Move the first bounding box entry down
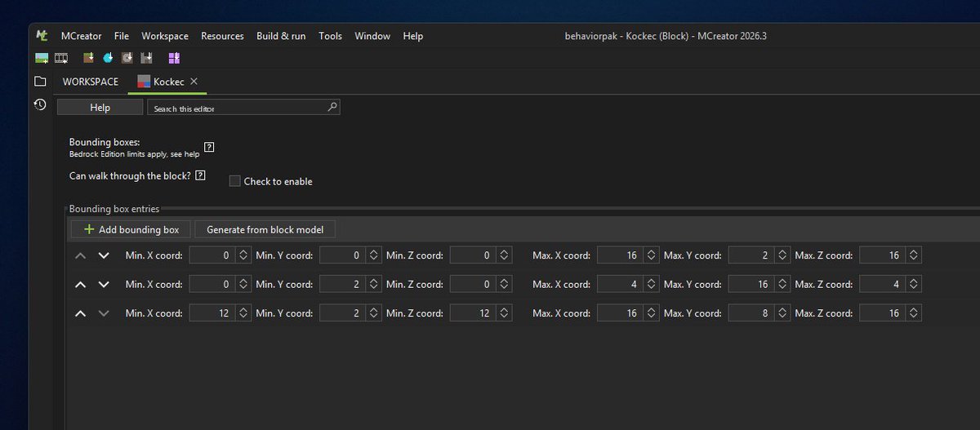The image size is (980, 430). tap(103, 255)
